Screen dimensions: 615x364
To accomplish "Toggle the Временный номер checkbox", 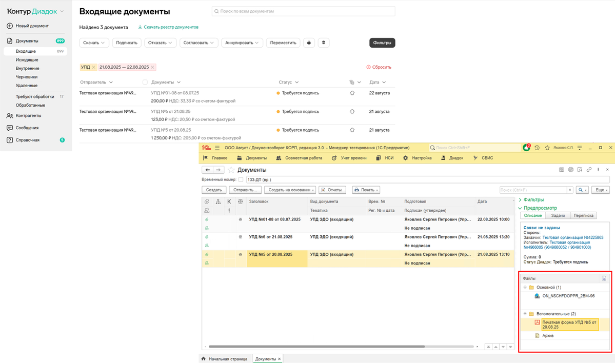I will point(241,180).
